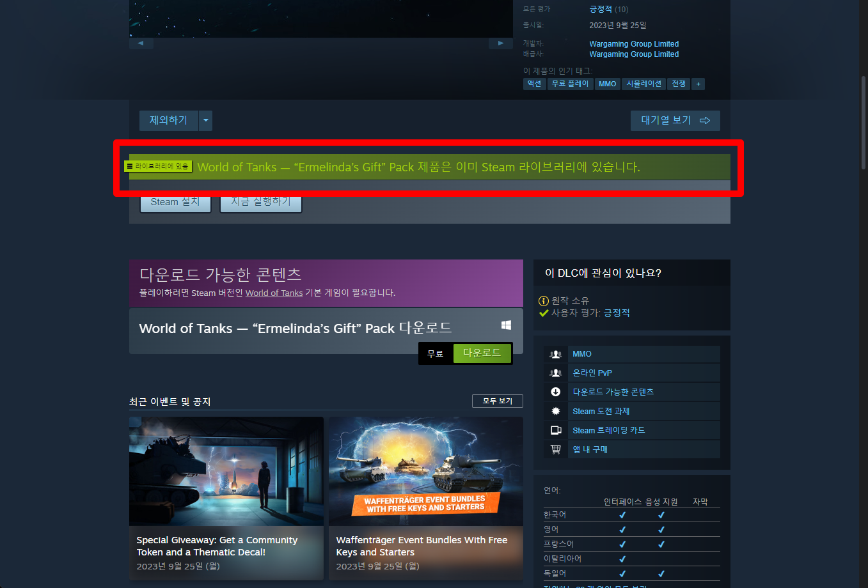This screenshot has width=868, height=588.
Task: Click the 프랑스어 language row
Action: coord(632,544)
